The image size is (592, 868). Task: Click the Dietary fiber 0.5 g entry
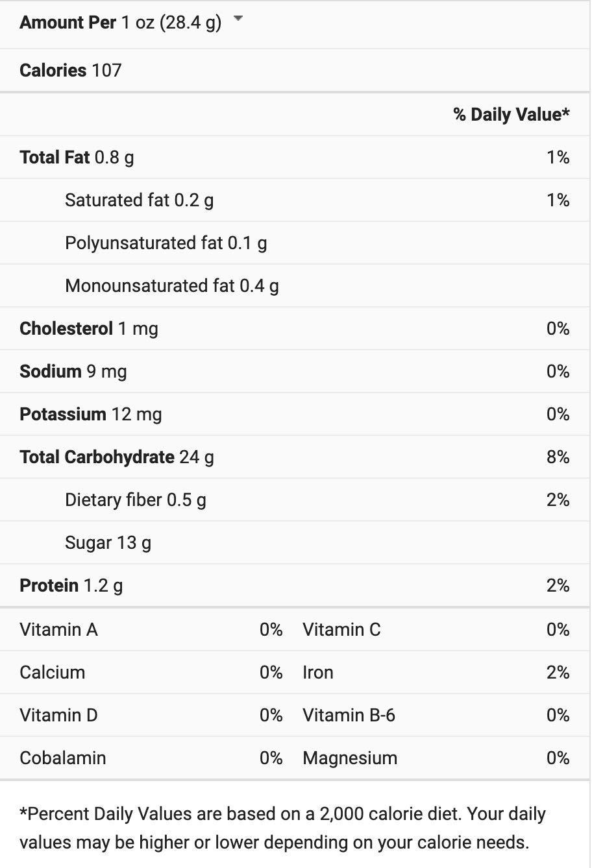point(135,500)
